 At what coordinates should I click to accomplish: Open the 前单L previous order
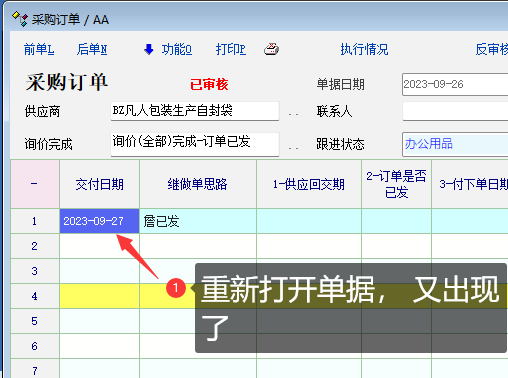tap(39, 49)
